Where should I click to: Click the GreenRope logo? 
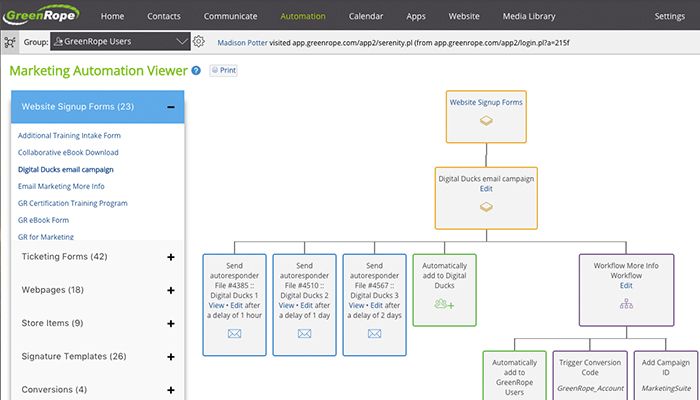click(x=41, y=14)
